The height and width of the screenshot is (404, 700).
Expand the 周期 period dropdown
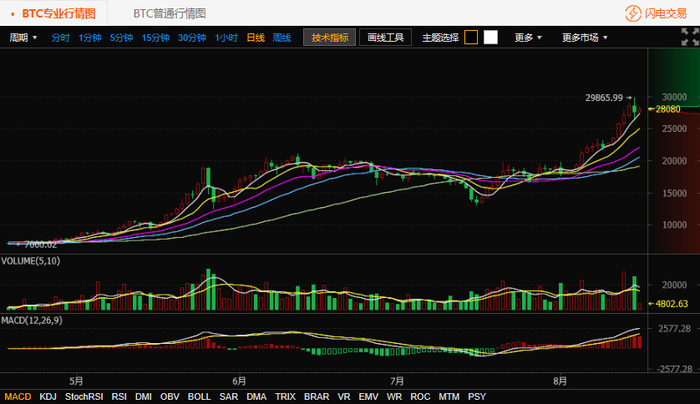(x=23, y=37)
